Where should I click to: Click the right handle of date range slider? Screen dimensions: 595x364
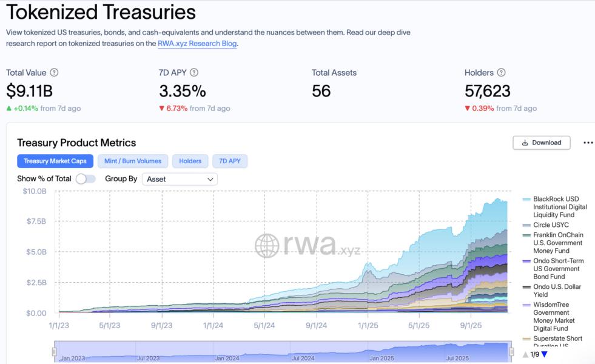[510, 352]
